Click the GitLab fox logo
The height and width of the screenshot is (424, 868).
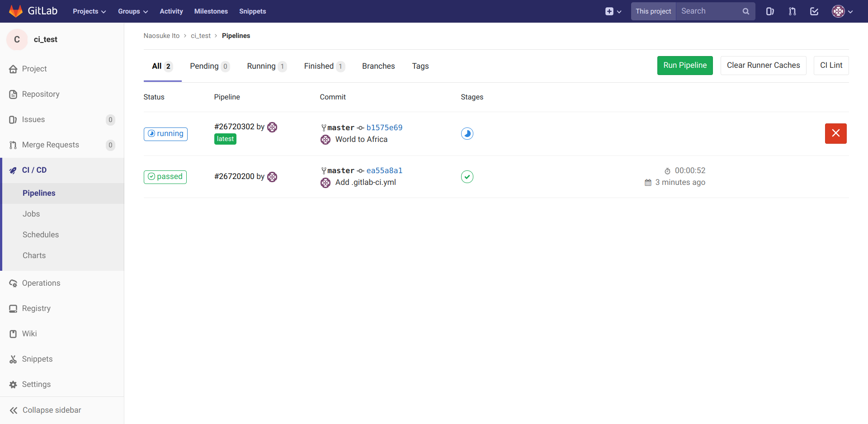(16, 11)
